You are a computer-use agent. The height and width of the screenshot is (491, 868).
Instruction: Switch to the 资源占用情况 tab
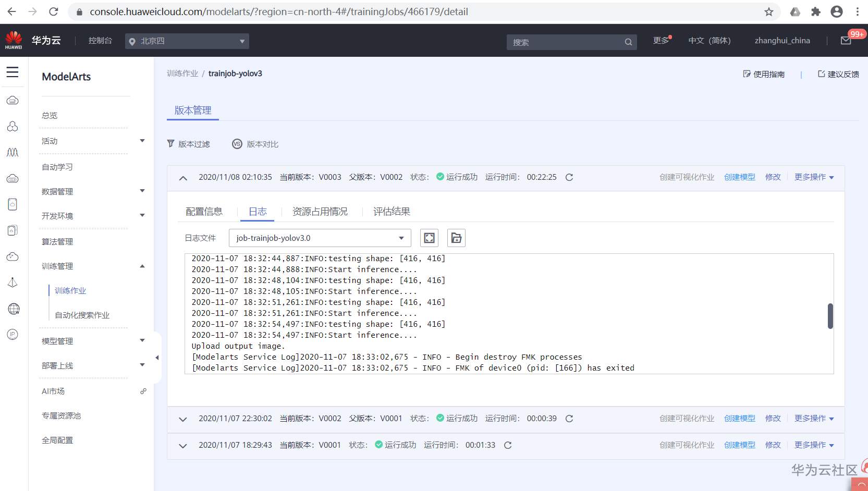coord(320,212)
